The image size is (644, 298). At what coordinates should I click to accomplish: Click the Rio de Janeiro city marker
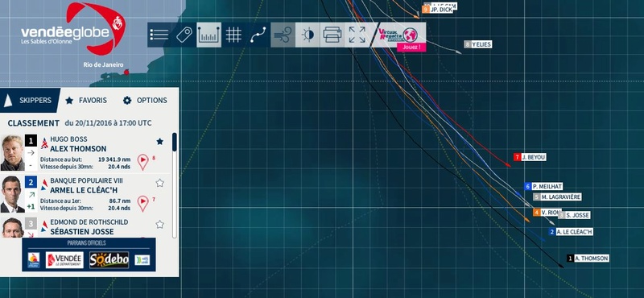pyautogui.click(x=126, y=72)
